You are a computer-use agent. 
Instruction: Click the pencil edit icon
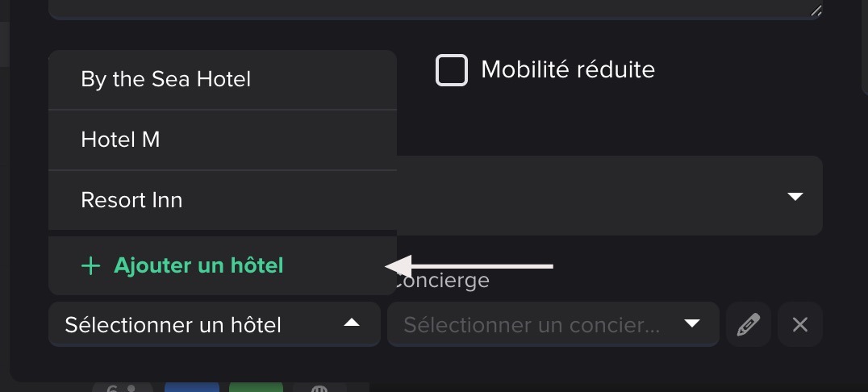[x=749, y=324]
